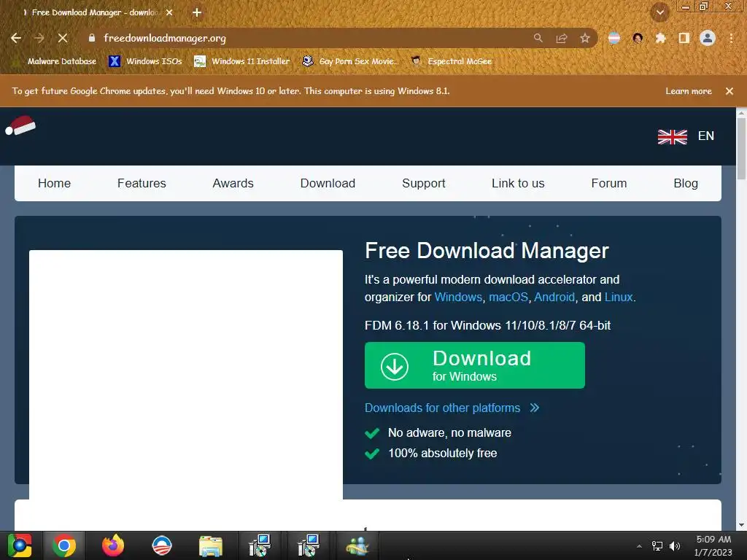Viewport: 747px width, 560px height.
Task: Open the Extensions puzzle menu
Action: (x=661, y=38)
